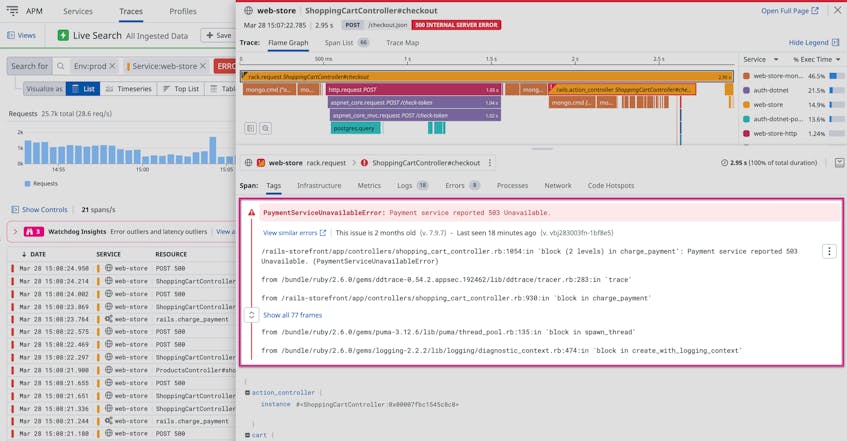The image size is (847, 441).
Task: Open the Processes span tab
Action: click(512, 185)
